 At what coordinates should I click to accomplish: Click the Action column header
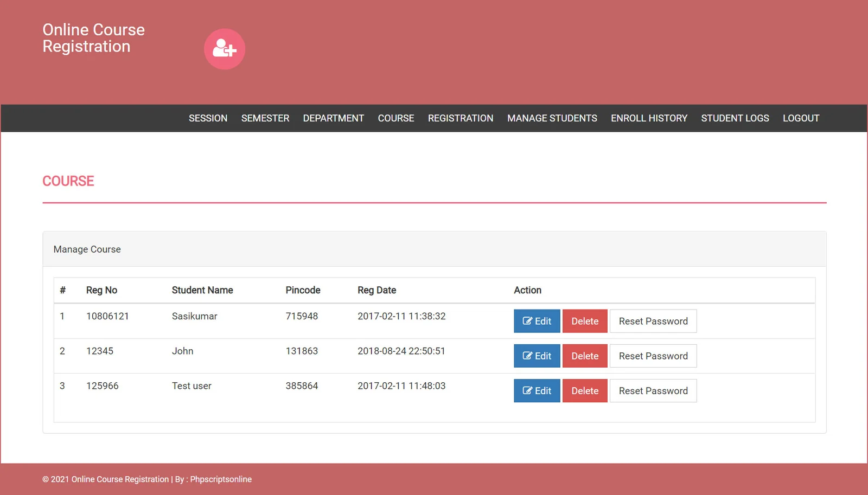point(527,290)
